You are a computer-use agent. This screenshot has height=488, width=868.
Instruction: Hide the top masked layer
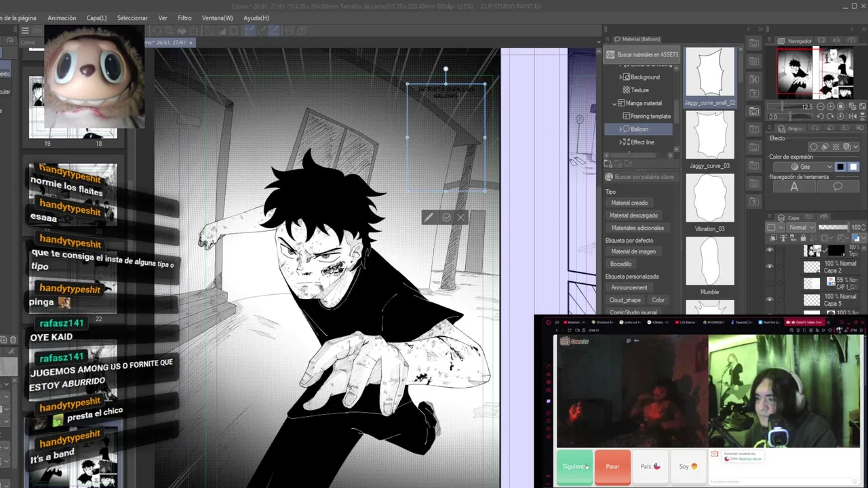click(770, 250)
